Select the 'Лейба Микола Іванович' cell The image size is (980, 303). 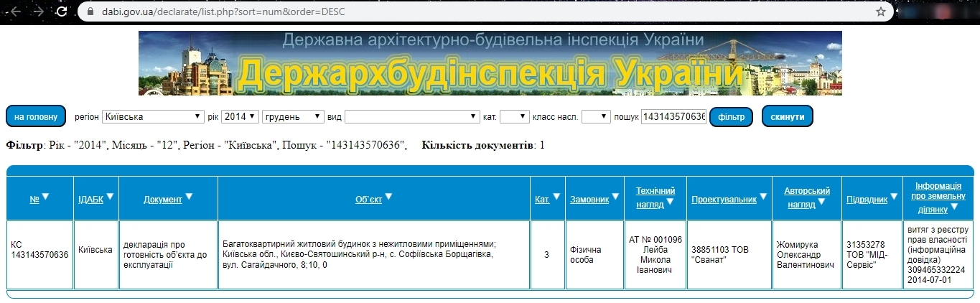[655, 255]
